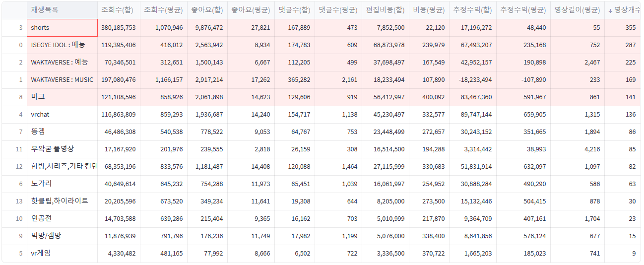Click the value 659,905 in vrchat row

tap(523, 115)
